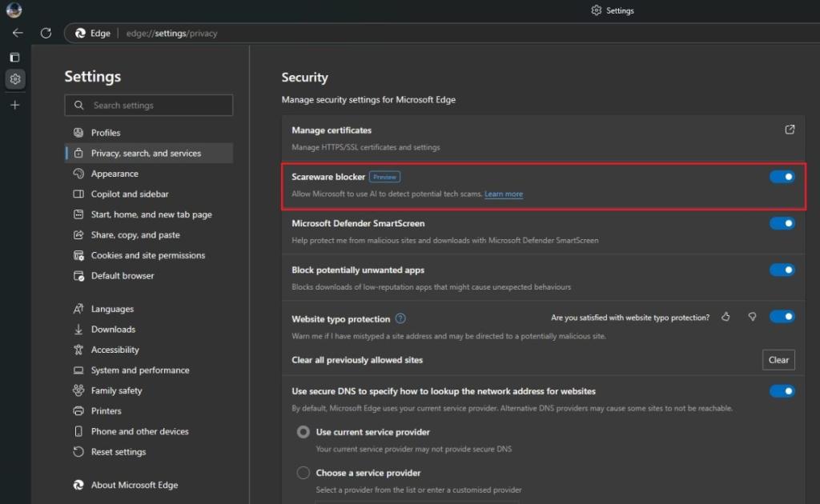The image size is (820, 504).
Task: Open Manage certificates external link icon
Action: (x=790, y=129)
